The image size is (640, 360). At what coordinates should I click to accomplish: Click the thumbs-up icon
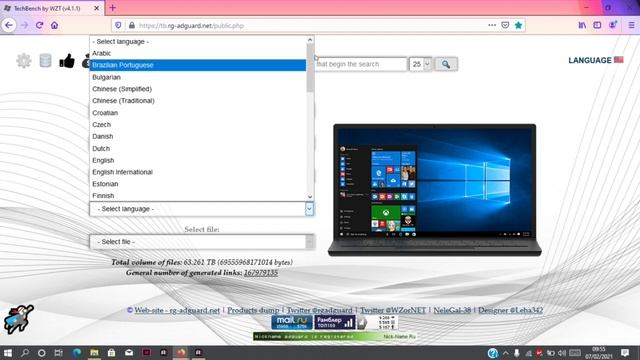(x=67, y=61)
